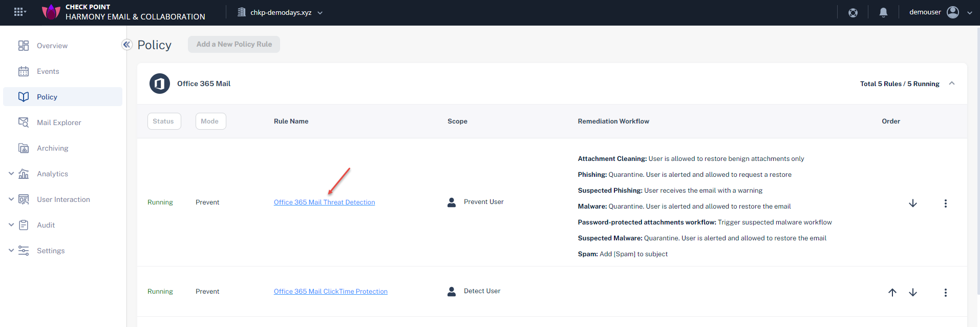Expand Settings submenu chevron
This screenshot has height=327, width=980.
(x=11, y=250)
